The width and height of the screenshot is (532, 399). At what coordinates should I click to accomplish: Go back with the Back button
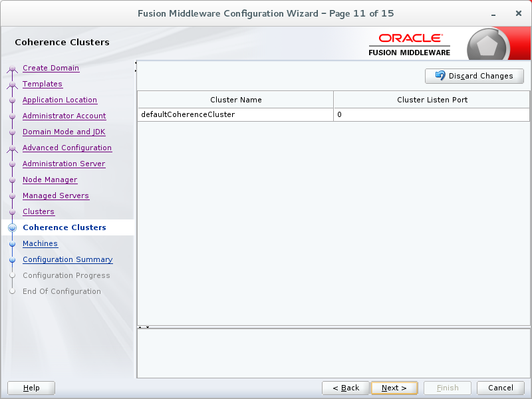click(x=346, y=388)
